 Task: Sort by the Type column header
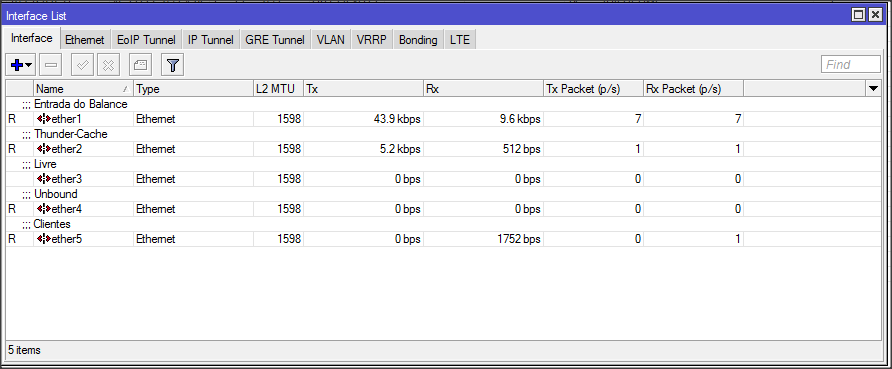click(x=193, y=89)
